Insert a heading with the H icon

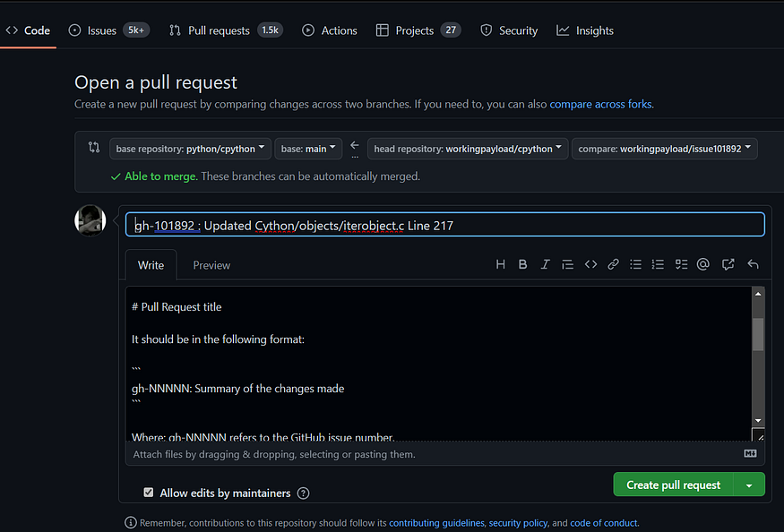click(x=500, y=264)
